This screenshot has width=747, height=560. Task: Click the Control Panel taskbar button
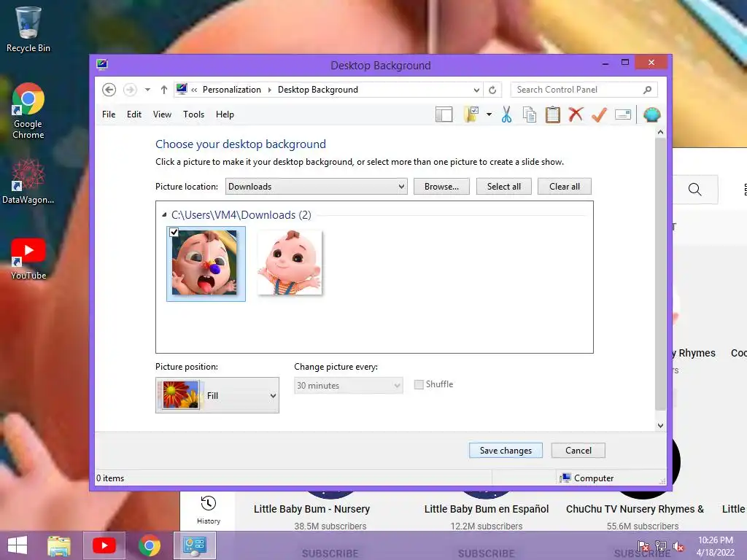pyautogui.click(x=195, y=545)
